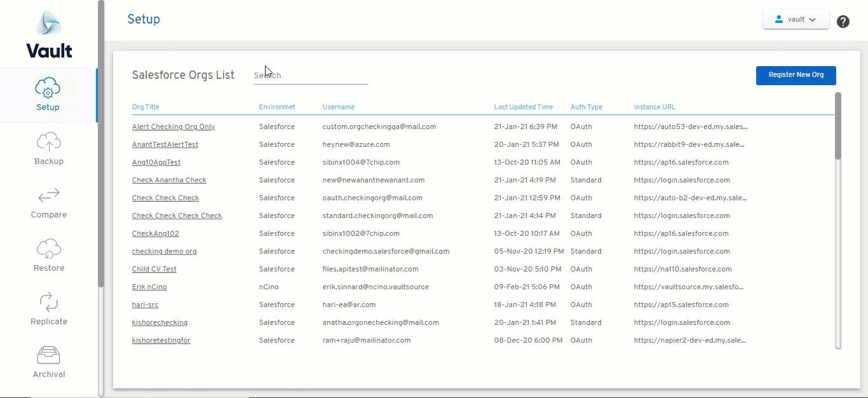Select the Replicate icon in sidebar
This screenshot has height=398, width=868.
49,302
